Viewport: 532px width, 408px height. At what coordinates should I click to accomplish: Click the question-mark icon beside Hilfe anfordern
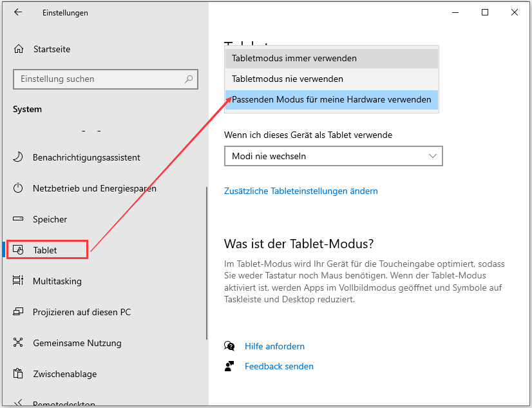230,346
